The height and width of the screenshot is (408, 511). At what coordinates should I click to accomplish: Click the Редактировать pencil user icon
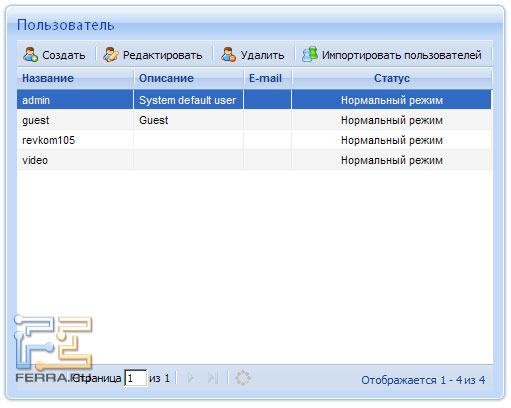110,55
